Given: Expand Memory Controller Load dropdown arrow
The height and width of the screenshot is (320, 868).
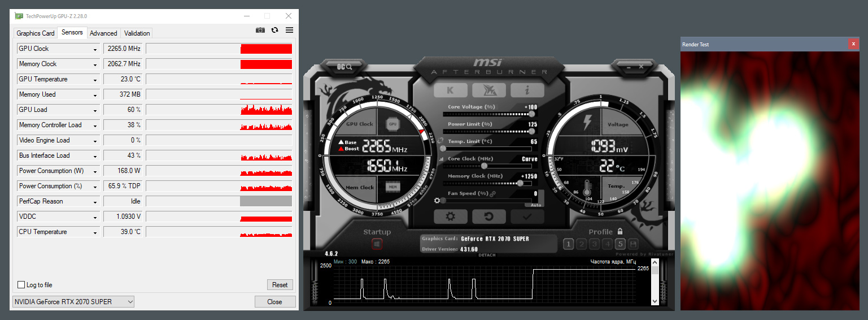Looking at the screenshot, I should point(95,126).
